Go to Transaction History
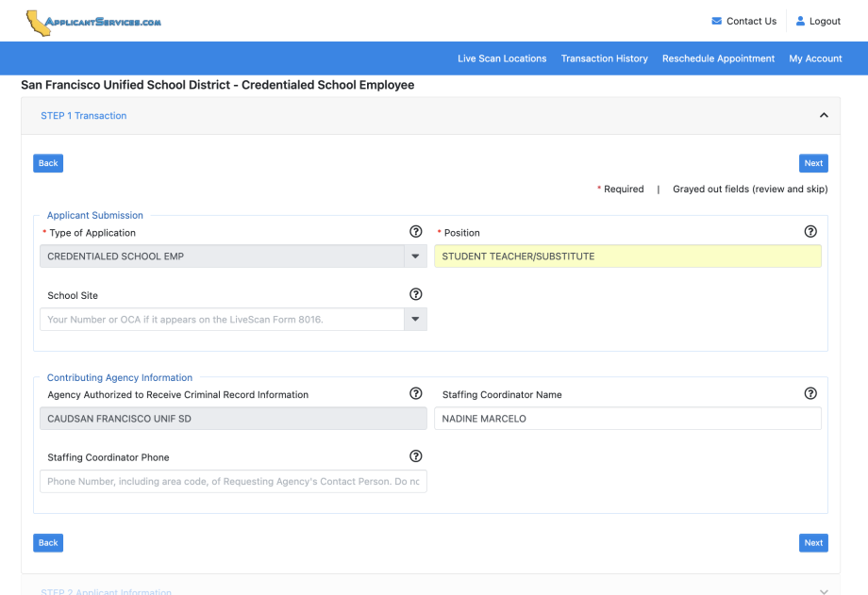Image resolution: width=868 pixels, height=595 pixels. click(x=605, y=58)
